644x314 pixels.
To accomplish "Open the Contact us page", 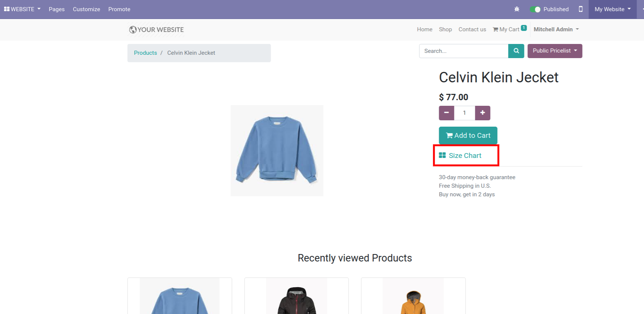I will 472,29.
